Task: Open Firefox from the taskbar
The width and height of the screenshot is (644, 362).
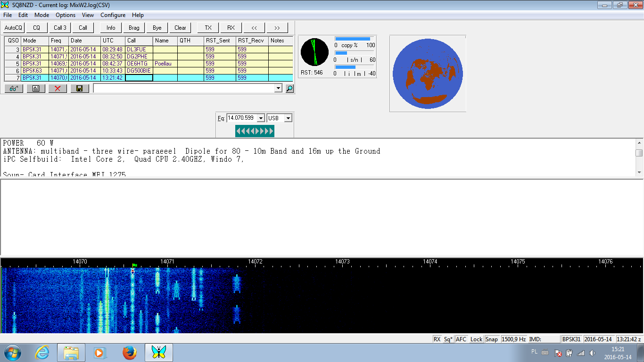Action: click(x=130, y=353)
